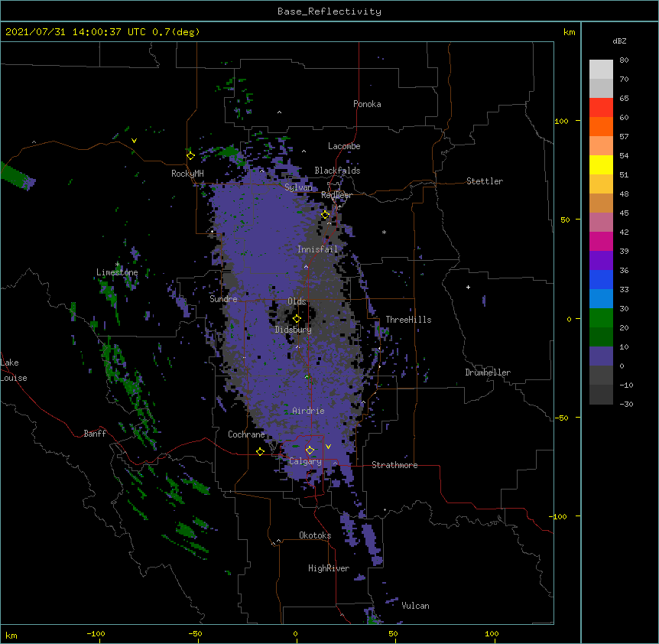Click the dBZ legend heading

619,41
